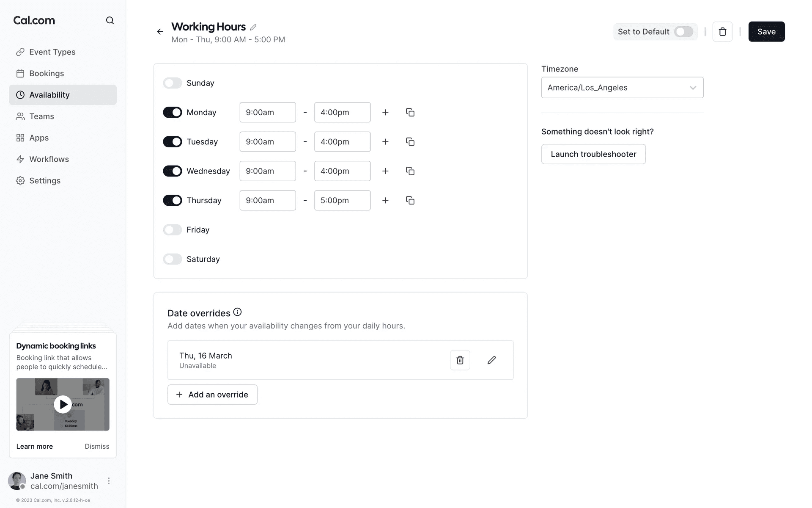Image resolution: width=812 pixels, height=508 pixels.
Task: Go back using the left arrow icon
Action: pyautogui.click(x=160, y=32)
